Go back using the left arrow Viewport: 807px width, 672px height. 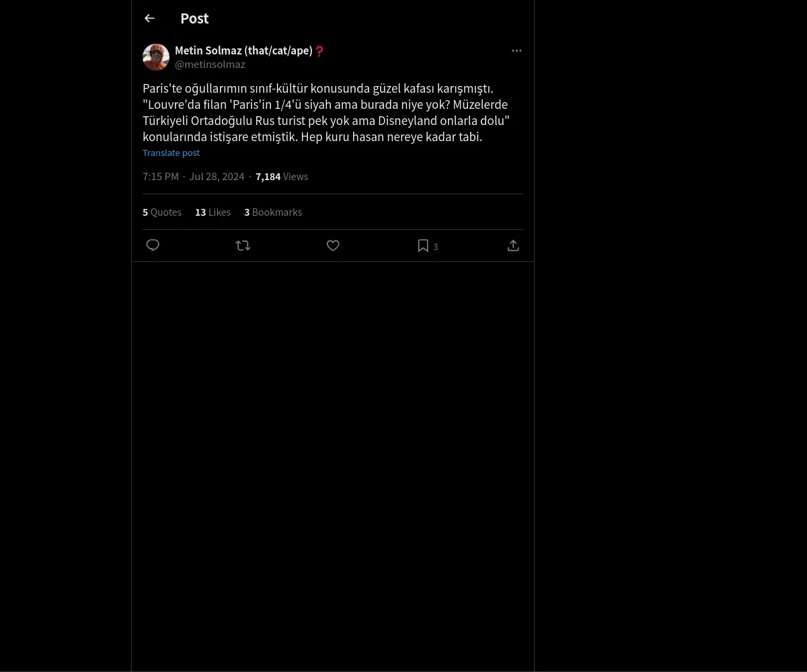pos(149,18)
